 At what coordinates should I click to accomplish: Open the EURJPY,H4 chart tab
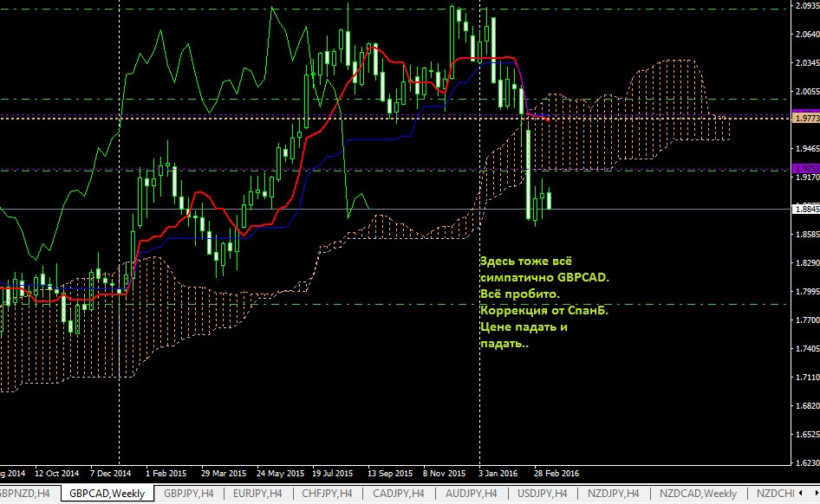pyautogui.click(x=257, y=493)
